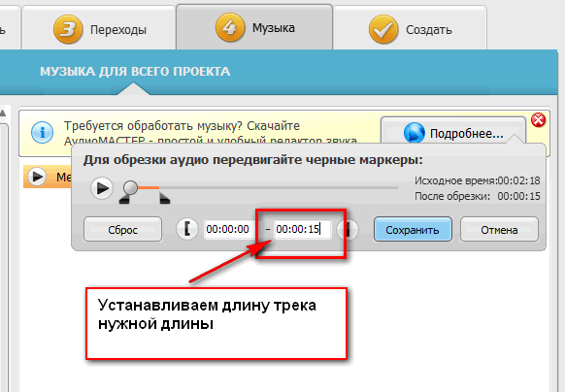Image resolution: width=565 pixels, height=392 pixels.
Task: Switch to the Музыка tab
Action: pos(254,26)
